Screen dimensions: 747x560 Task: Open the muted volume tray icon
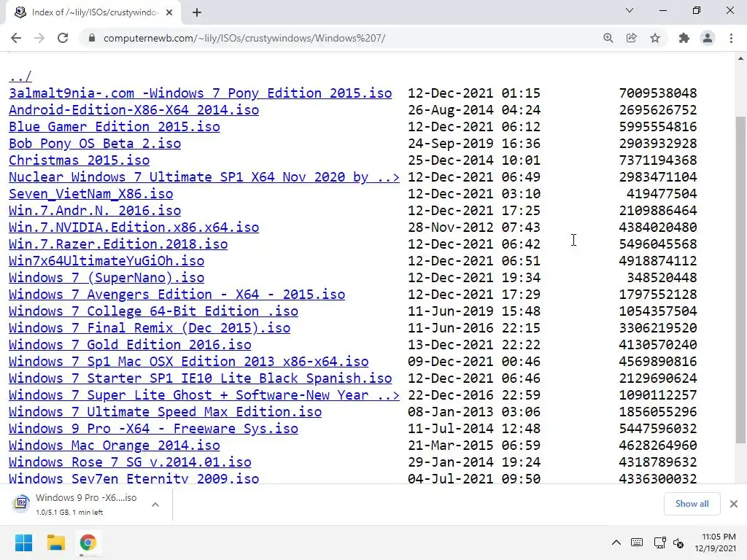click(678, 542)
